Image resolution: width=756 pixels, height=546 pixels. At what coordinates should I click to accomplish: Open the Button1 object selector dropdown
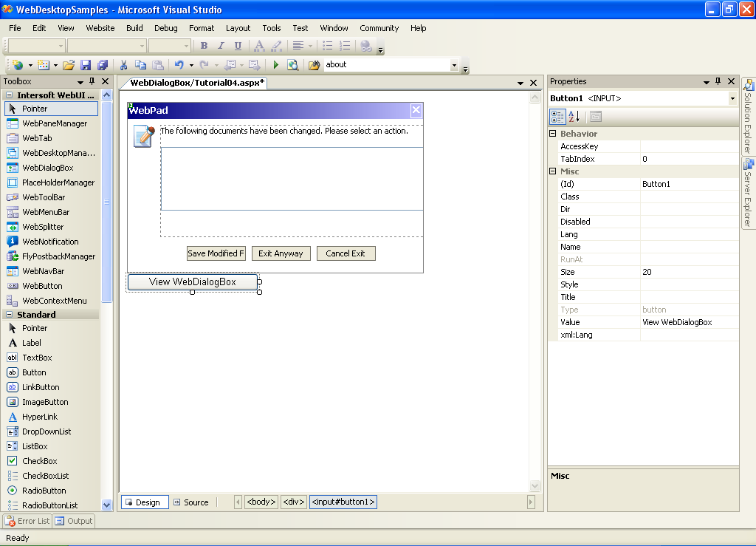732,98
